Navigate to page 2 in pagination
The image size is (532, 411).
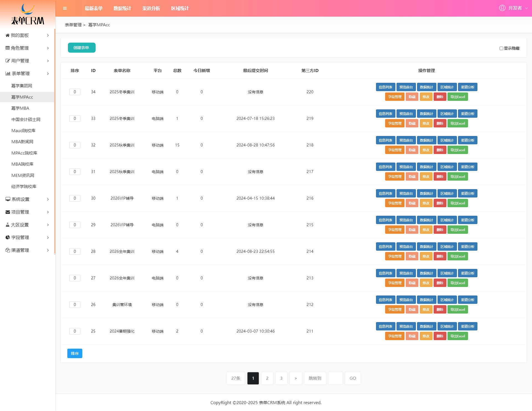coord(267,378)
